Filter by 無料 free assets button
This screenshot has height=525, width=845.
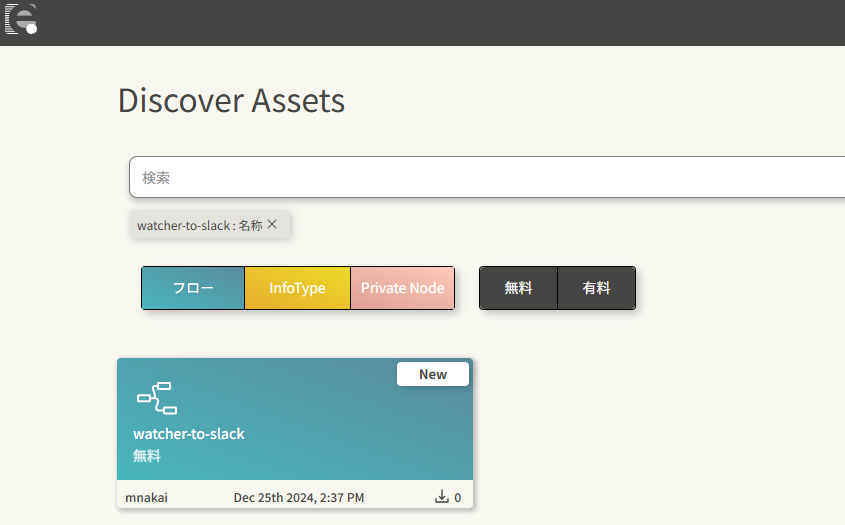[x=518, y=288]
